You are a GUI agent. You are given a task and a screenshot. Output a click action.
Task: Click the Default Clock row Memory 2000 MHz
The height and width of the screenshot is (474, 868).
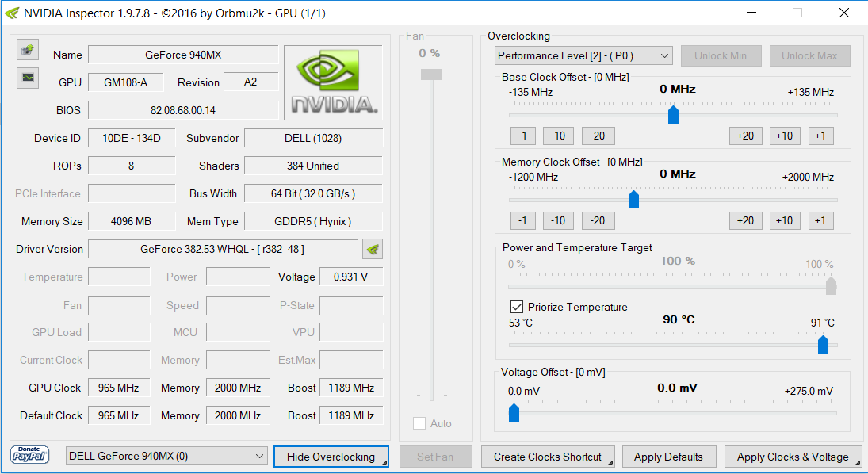pyautogui.click(x=238, y=415)
